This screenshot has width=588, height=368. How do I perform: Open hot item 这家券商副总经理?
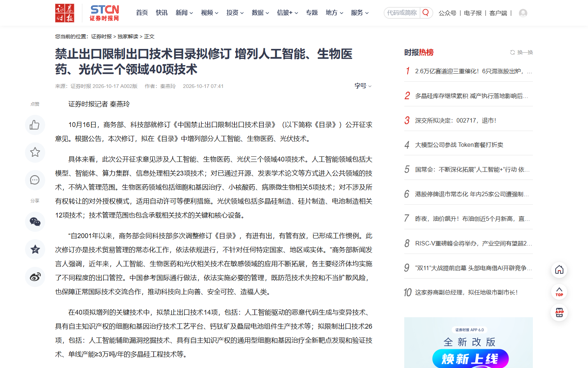pos(467,292)
